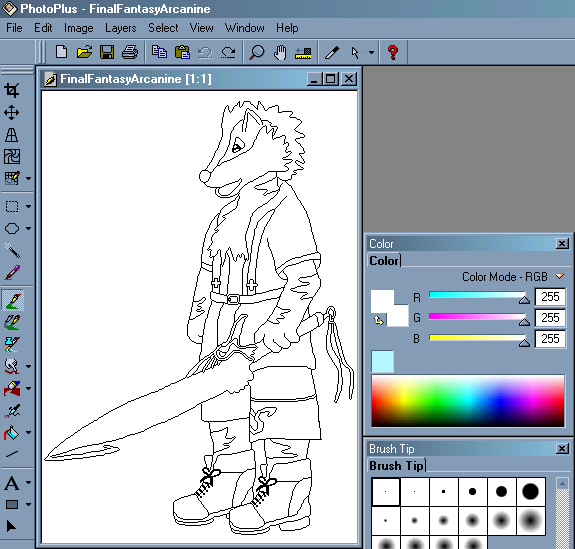Select the Color Pickup eyedropper tool
This screenshot has width=575, height=549.
point(12,272)
